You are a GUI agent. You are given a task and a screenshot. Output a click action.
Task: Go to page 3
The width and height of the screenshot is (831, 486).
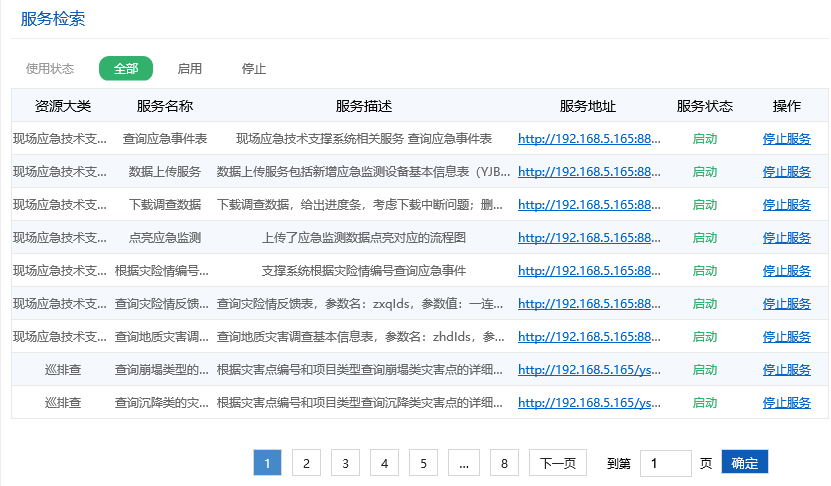pyautogui.click(x=345, y=463)
